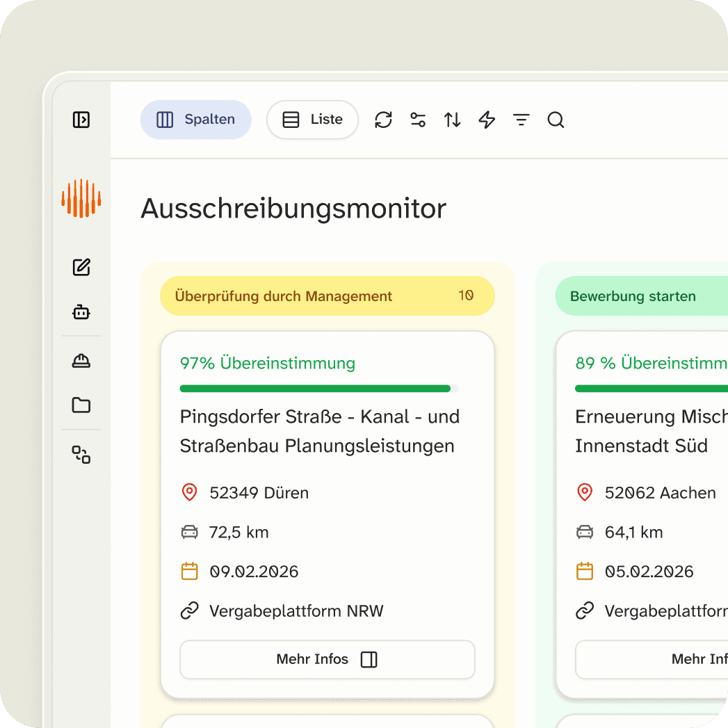Click the Ausschreibungsmonitor page title
Screen dimensions: 728x728
click(293, 209)
